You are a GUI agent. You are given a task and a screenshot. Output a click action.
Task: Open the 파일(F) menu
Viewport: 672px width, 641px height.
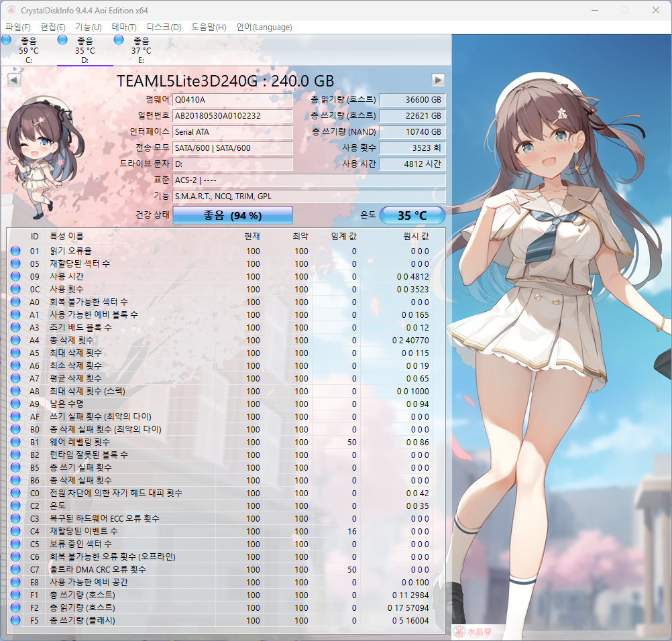point(17,27)
